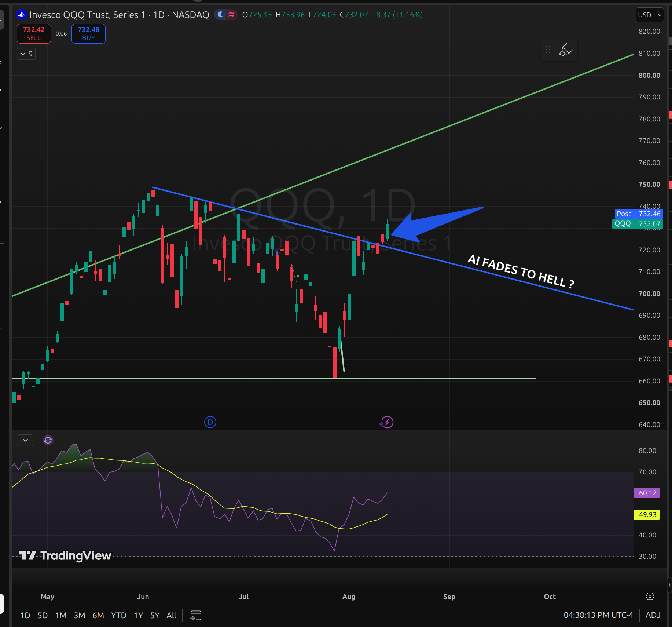Image resolution: width=672 pixels, height=627 pixels.
Task: Click the May label on time axis
Action: (x=47, y=597)
